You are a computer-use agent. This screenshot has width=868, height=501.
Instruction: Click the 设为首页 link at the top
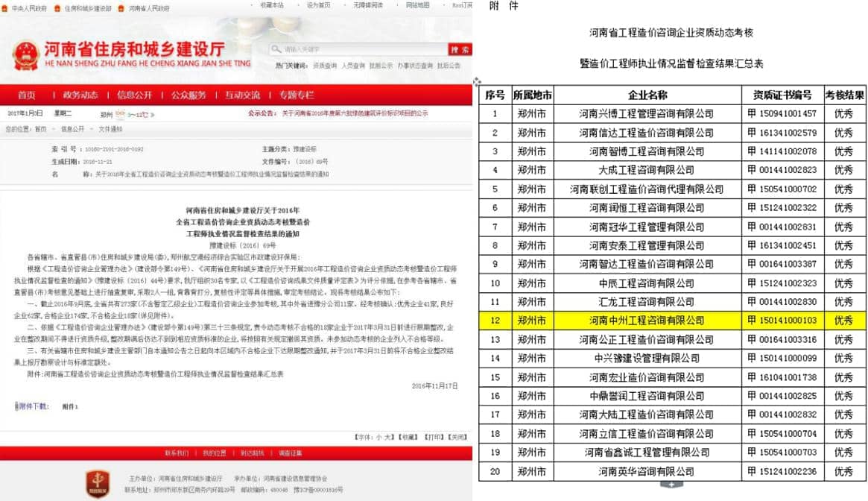[x=318, y=5]
